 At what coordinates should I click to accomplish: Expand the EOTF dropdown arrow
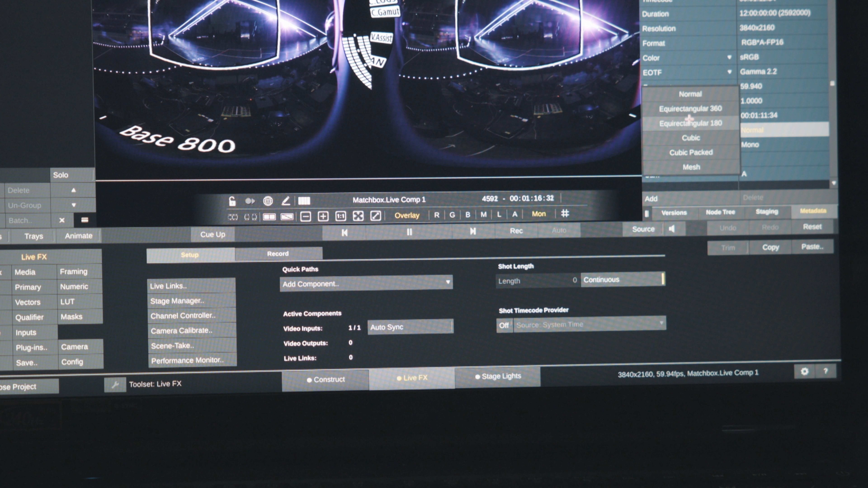tap(729, 72)
